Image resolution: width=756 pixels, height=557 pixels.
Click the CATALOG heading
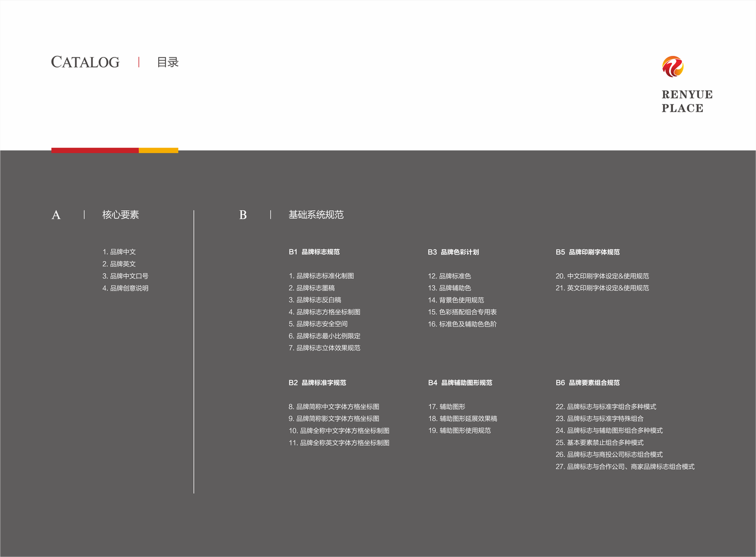point(85,62)
